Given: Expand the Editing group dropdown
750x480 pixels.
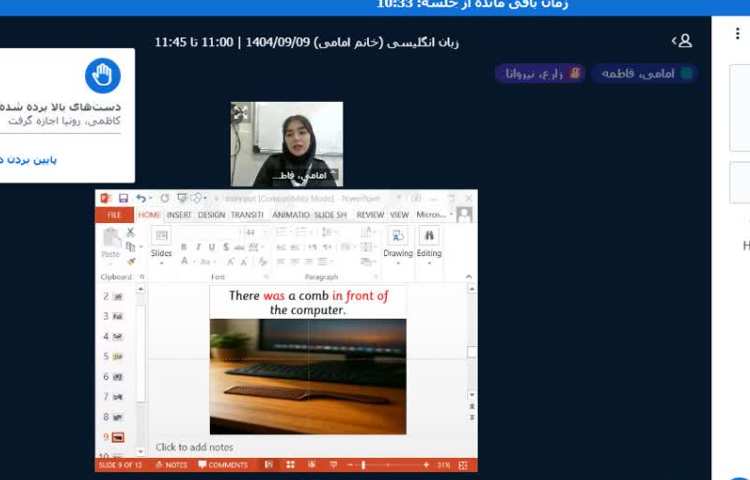Looking at the screenshot, I should [429, 264].
